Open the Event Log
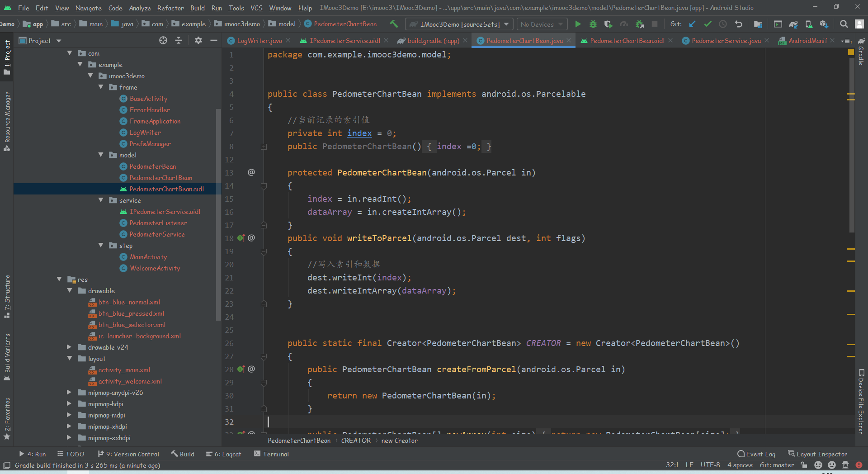868x474 pixels. [756, 454]
